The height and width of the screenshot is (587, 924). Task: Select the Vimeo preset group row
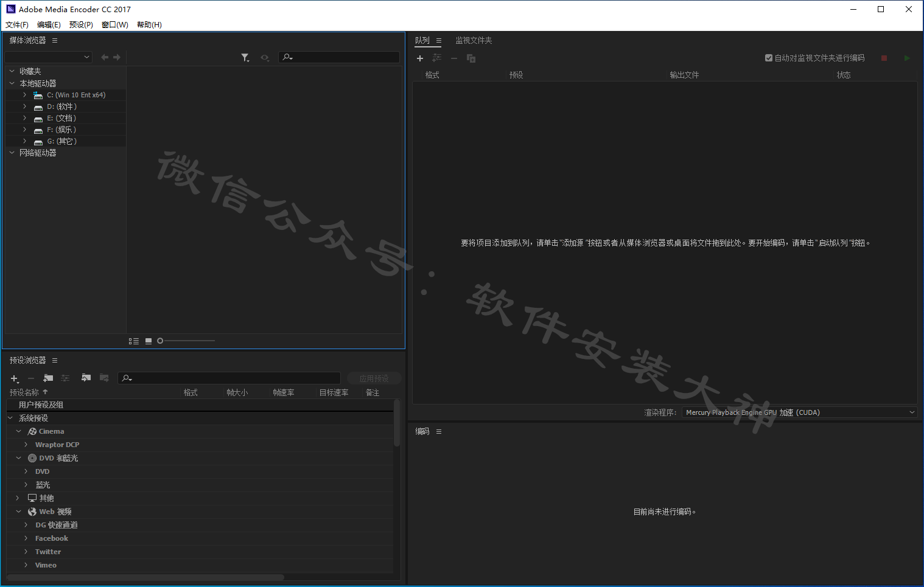click(200, 565)
